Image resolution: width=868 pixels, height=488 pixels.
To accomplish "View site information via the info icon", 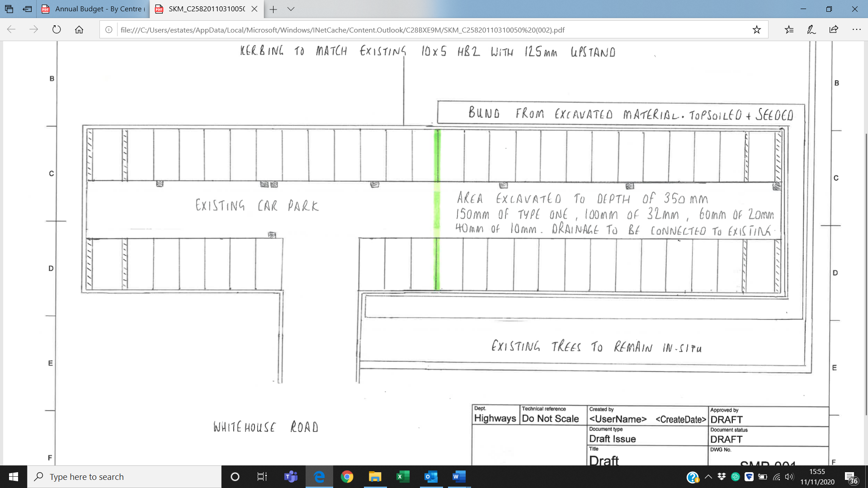I will coord(109,30).
